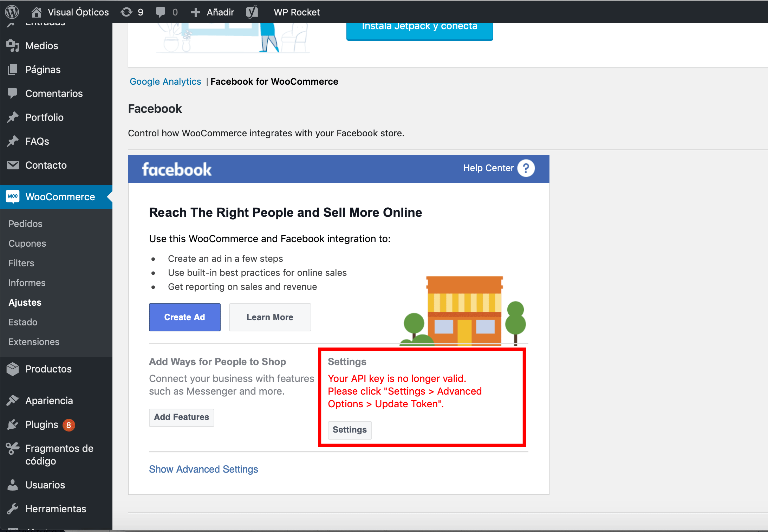This screenshot has width=768, height=532.
Task: Click the Fragmentos de código scissors icon
Action: (x=13, y=449)
